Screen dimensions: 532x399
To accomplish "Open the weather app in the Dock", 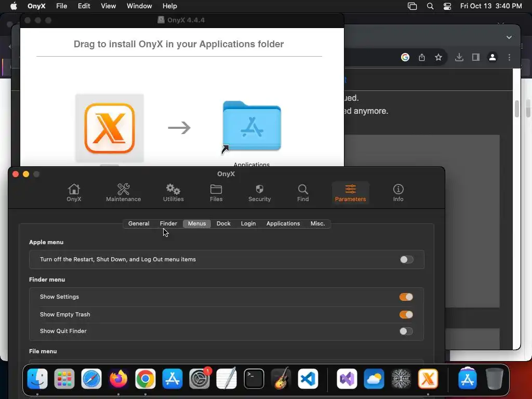I will [374, 378].
